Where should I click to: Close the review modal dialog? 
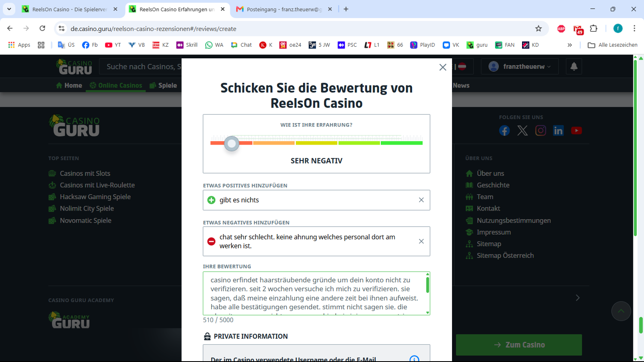443,67
